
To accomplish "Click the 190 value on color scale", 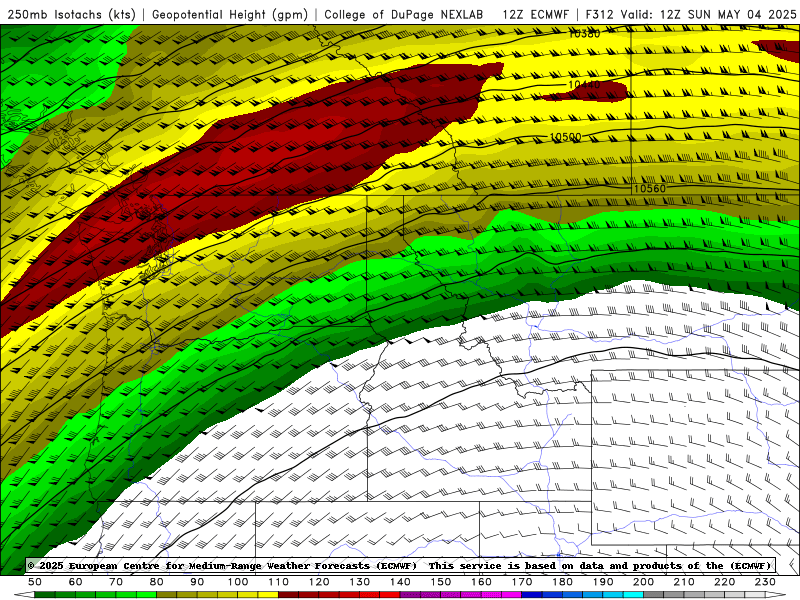I will point(603,582).
